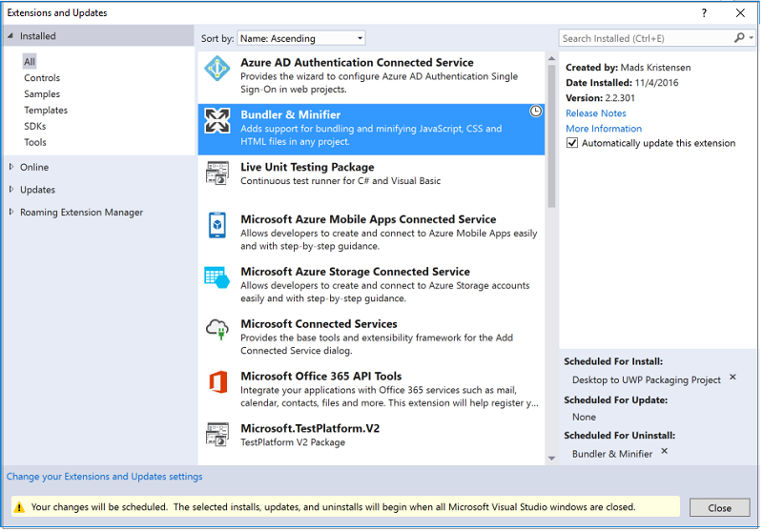The image size is (763, 532).
Task: Click the Created by: Mads Kristensen text
Action: 628,67
